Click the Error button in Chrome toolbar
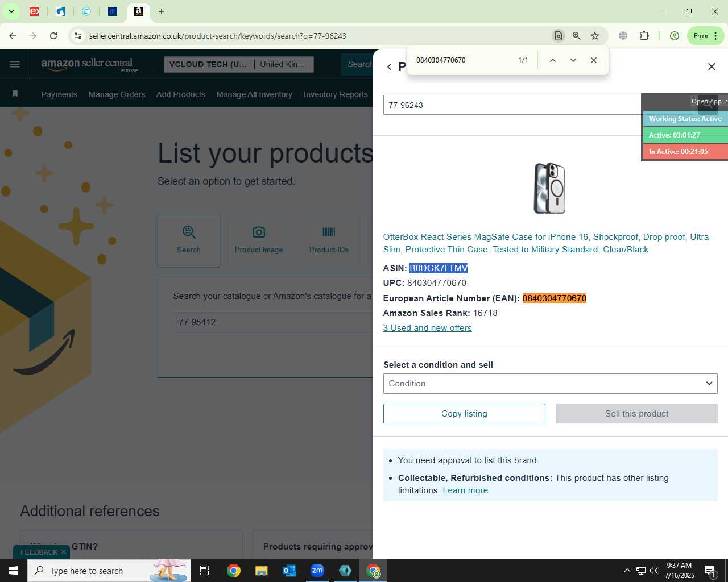Image resolution: width=728 pixels, height=582 pixels. (x=705, y=36)
